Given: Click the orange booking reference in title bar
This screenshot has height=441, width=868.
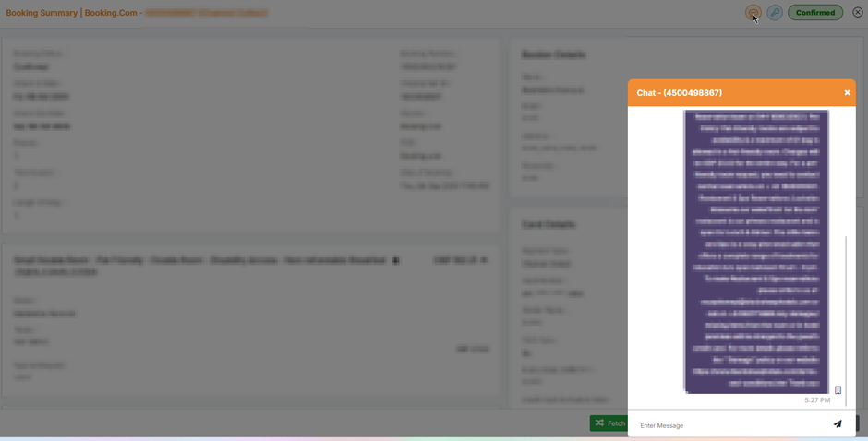Looking at the screenshot, I should 206,13.
